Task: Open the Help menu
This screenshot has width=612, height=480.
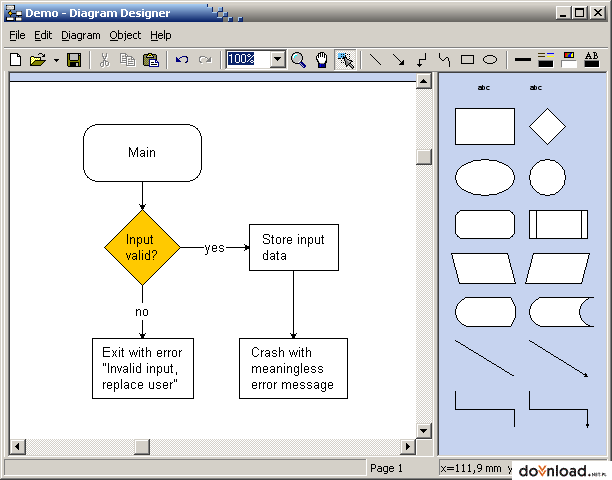Action: [x=161, y=35]
